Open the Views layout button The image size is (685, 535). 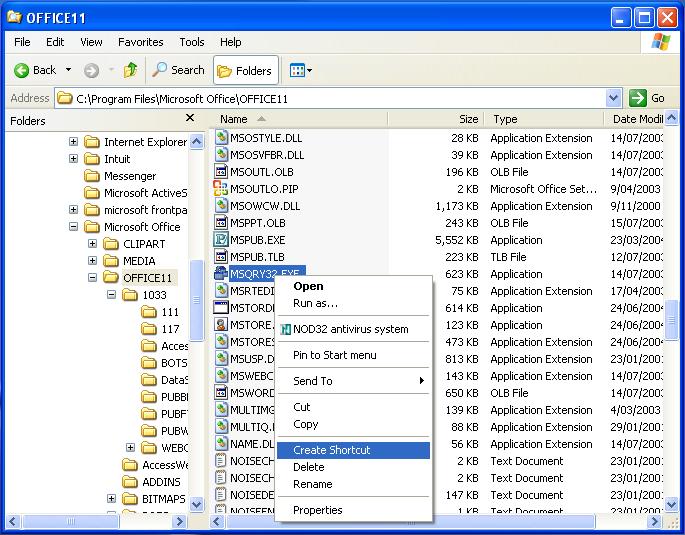pos(300,70)
